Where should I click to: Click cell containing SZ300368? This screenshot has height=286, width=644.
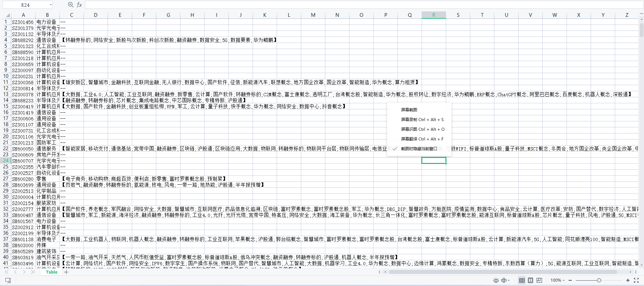tap(23, 82)
